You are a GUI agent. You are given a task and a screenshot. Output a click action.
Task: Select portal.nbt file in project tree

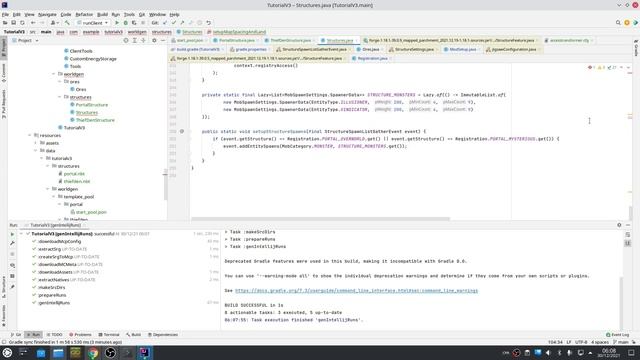(74, 174)
